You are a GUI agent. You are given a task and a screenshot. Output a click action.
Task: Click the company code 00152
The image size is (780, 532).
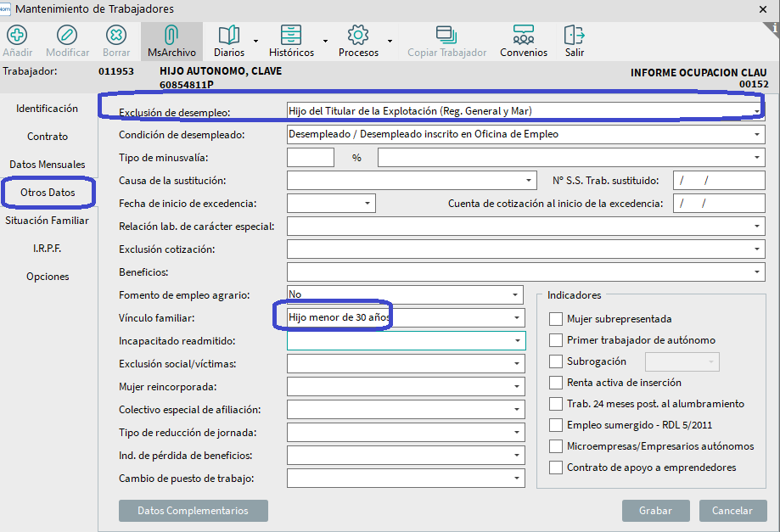(x=754, y=84)
